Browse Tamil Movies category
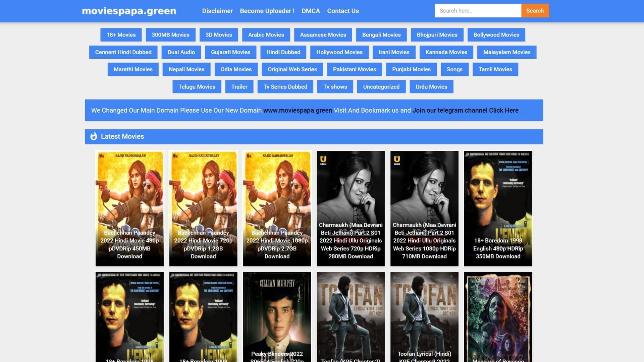Image resolution: width=644 pixels, height=362 pixels. (495, 69)
